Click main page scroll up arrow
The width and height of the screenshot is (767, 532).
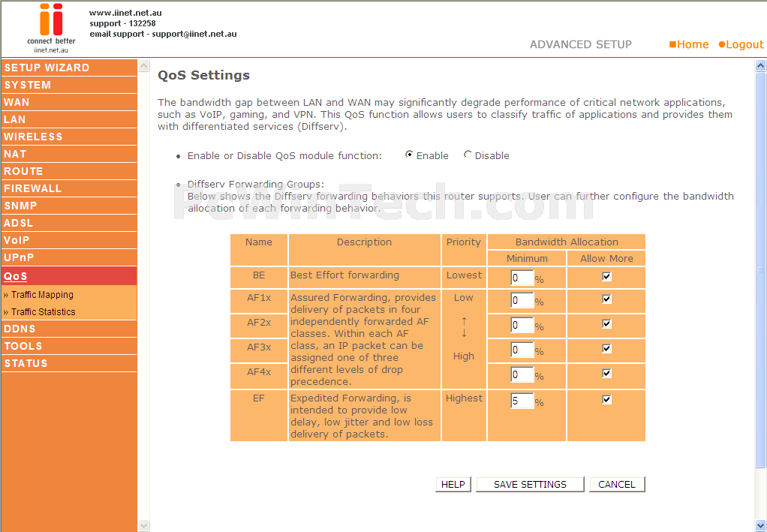[x=761, y=65]
